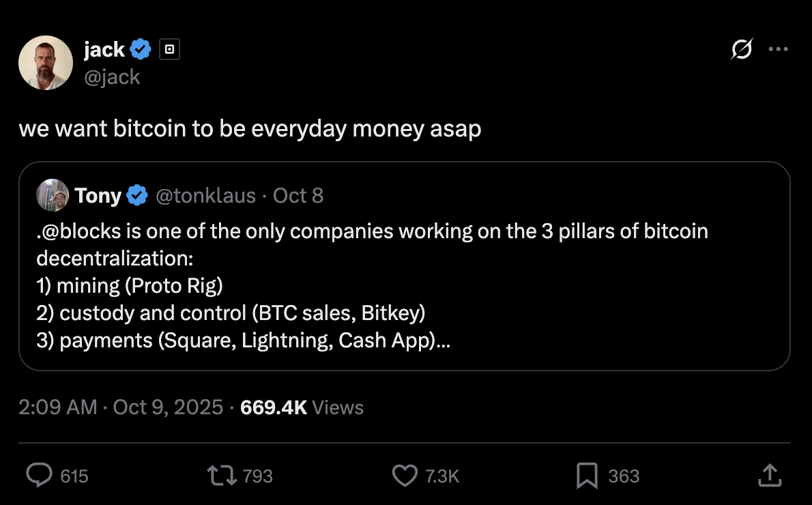This screenshot has width=812, height=505.
Task: Open the @tonklaus handle link
Action: 206,196
